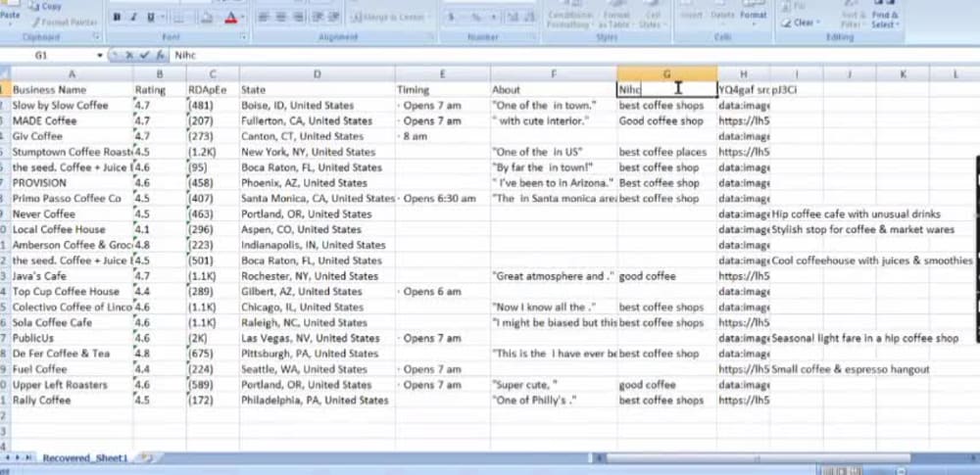The width and height of the screenshot is (980, 475).
Task: Open the Format menu in Cells group
Action: [753, 15]
